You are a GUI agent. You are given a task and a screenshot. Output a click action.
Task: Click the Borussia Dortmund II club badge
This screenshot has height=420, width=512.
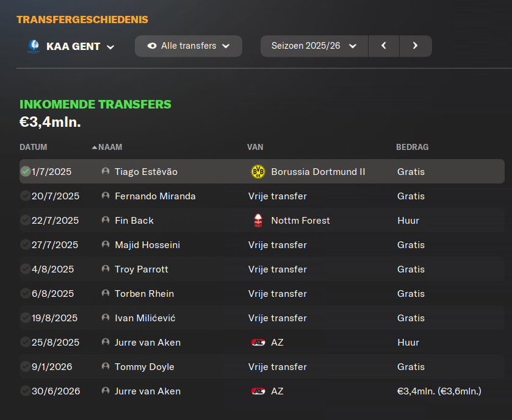(258, 171)
